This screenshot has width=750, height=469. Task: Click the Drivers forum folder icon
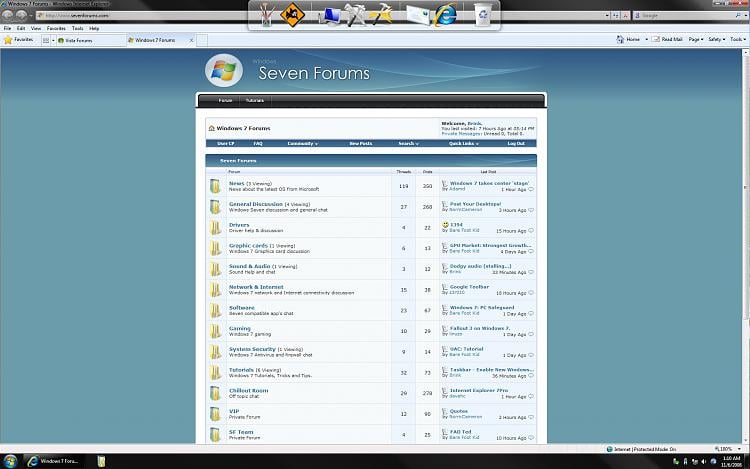[215, 228]
